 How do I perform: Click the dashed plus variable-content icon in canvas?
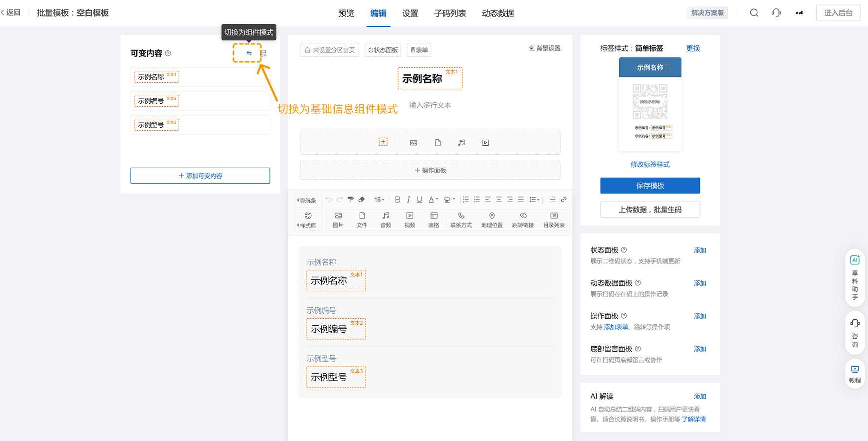click(383, 142)
